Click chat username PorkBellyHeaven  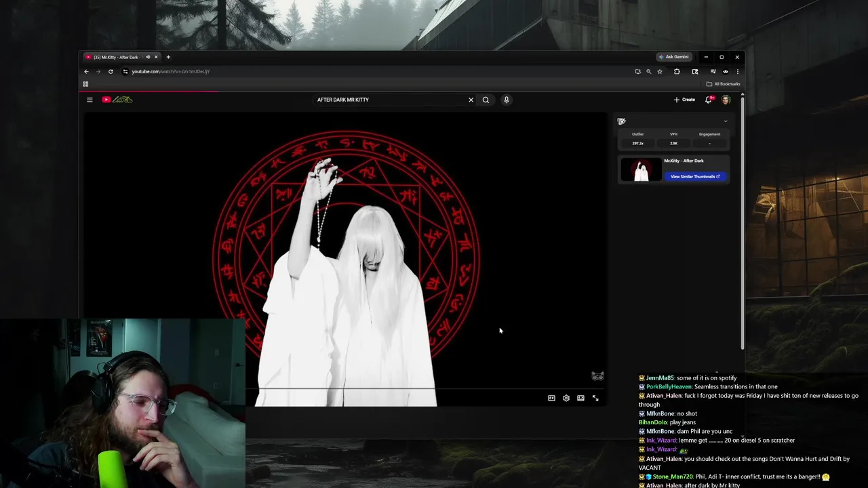669,387
